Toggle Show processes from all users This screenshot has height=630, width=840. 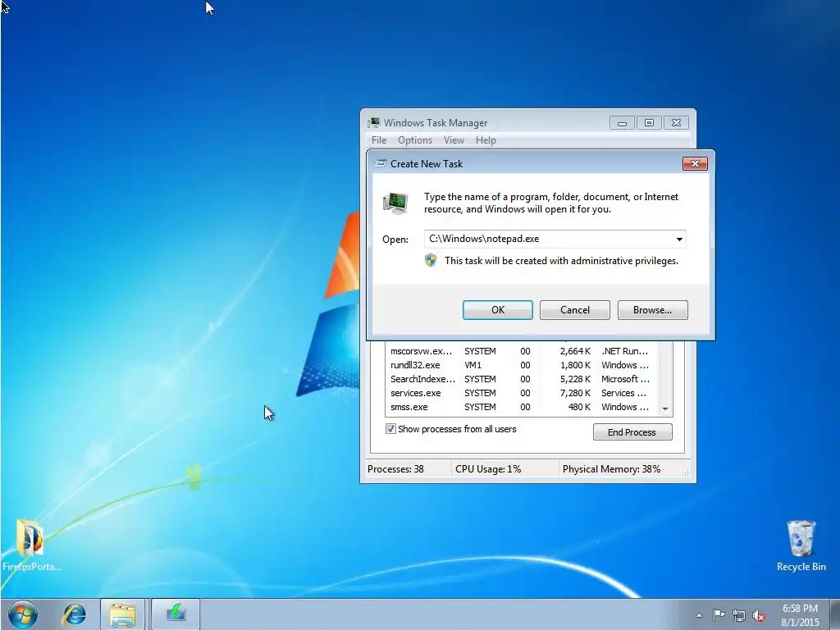pyautogui.click(x=390, y=429)
